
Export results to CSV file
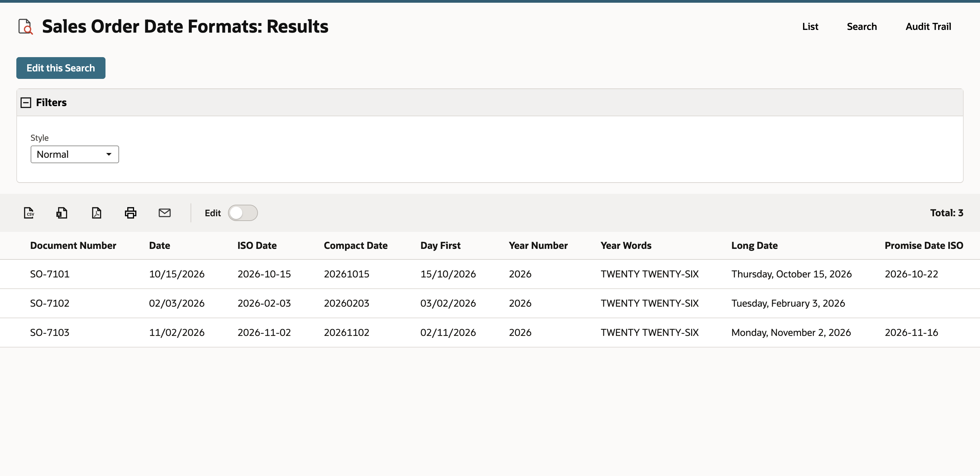click(x=29, y=213)
